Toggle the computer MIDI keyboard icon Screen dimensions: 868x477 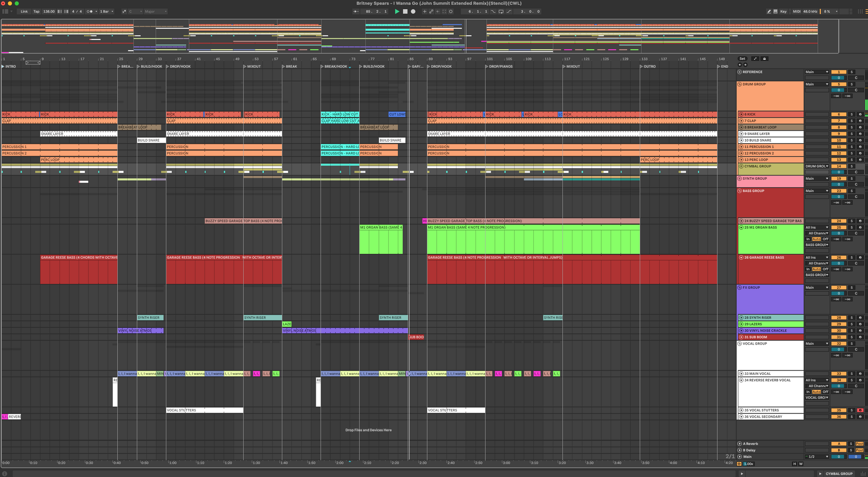[775, 12]
